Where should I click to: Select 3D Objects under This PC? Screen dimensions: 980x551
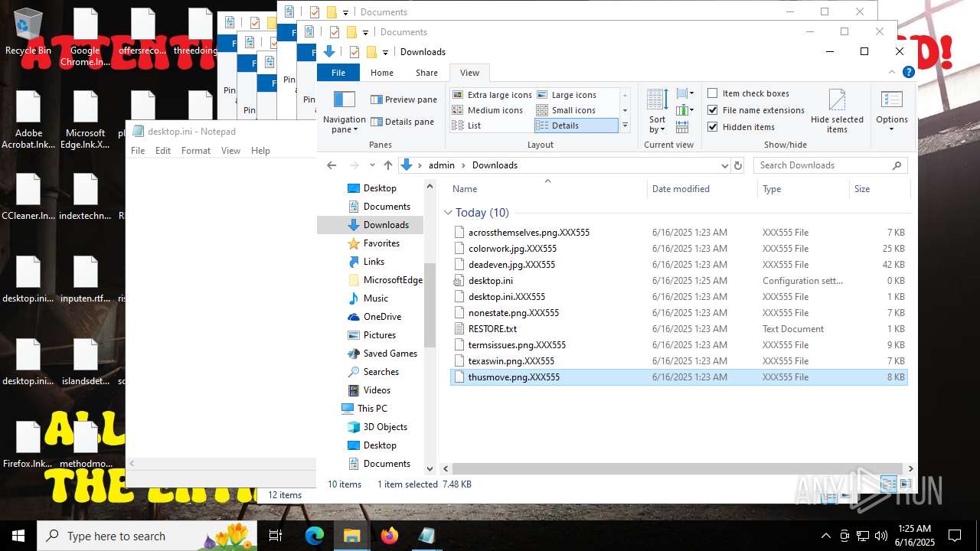385,427
